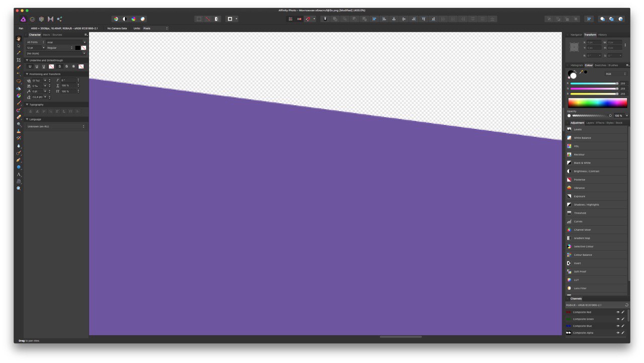This screenshot has height=363, width=644.
Task: Open the RGB colour model dropdown
Action: click(x=616, y=74)
